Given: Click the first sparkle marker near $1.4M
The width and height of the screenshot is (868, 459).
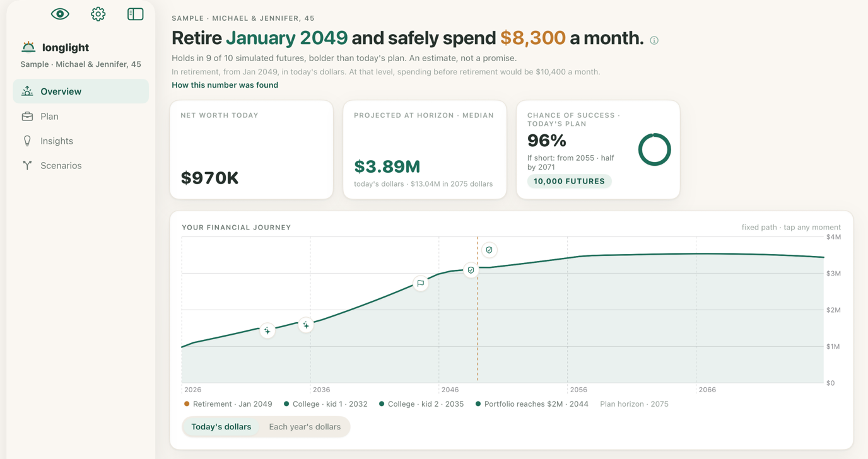Looking at the screenshot, I should coord(267,330).
